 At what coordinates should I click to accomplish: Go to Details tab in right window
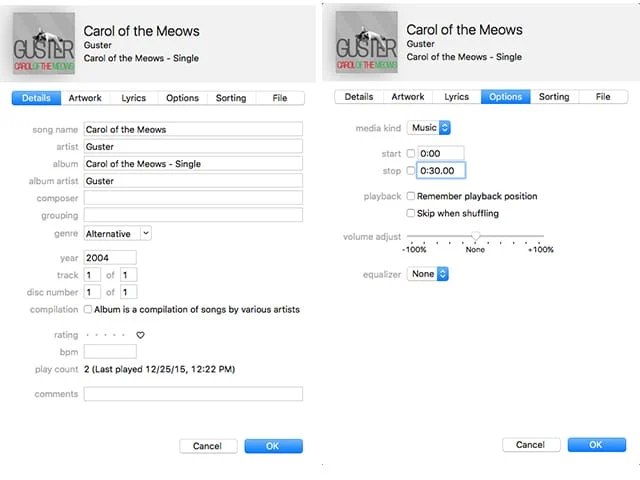tap(359, 97)
